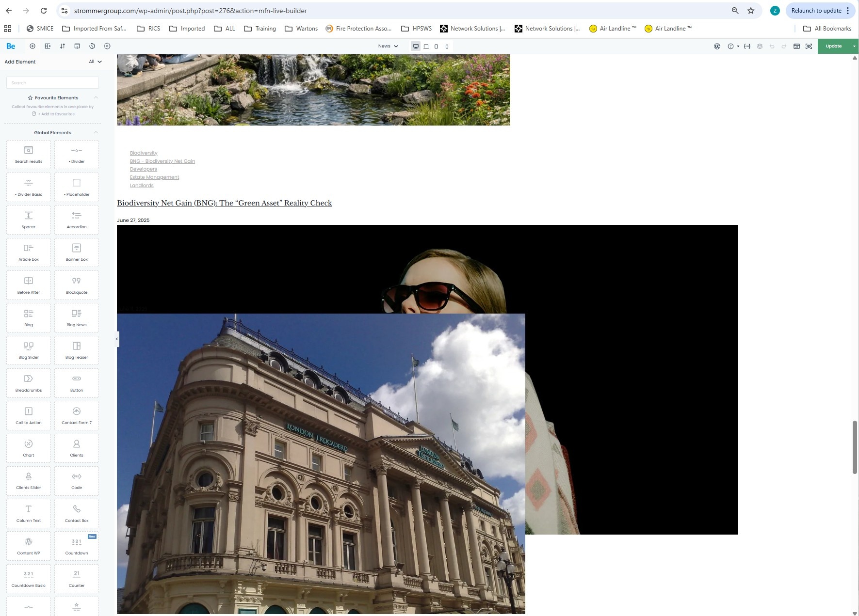Open the revisions history clock icon

tap(92, 46)
